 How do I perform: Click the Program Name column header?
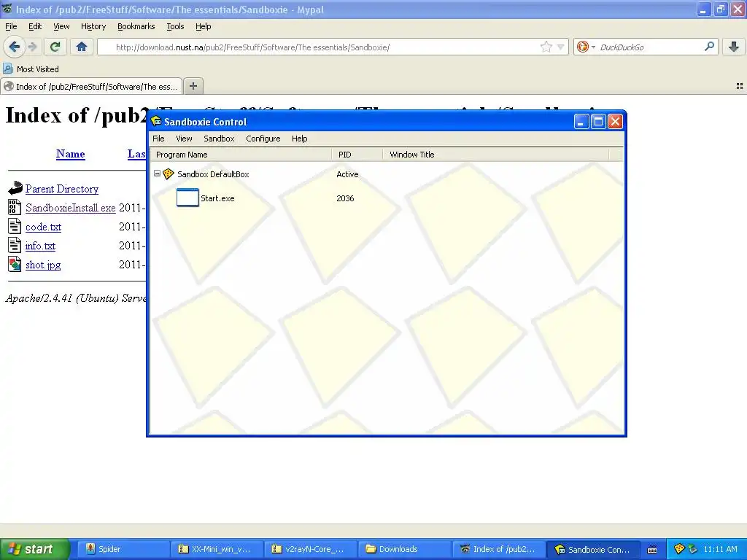[x=241, y=155]
